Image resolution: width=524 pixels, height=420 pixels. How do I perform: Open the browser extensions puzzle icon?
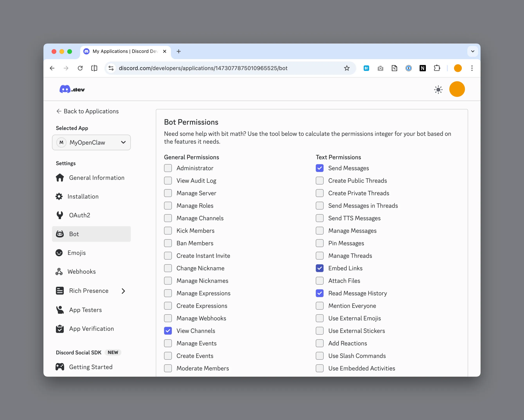437,68
